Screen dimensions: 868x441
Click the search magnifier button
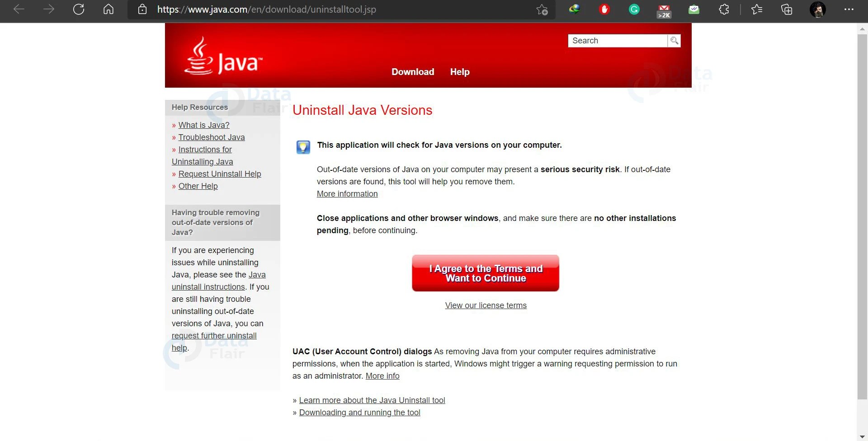pyautogui.click(x=674, y=41)
